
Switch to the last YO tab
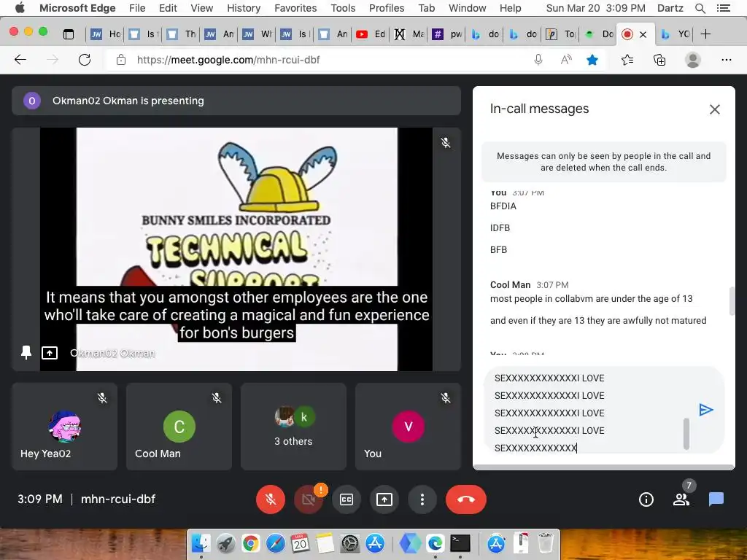pos(675,34)
